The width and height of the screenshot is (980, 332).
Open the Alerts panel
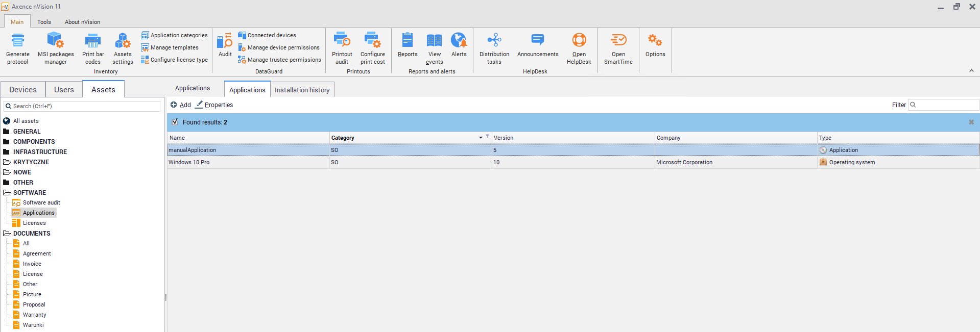tap(459, 41)
